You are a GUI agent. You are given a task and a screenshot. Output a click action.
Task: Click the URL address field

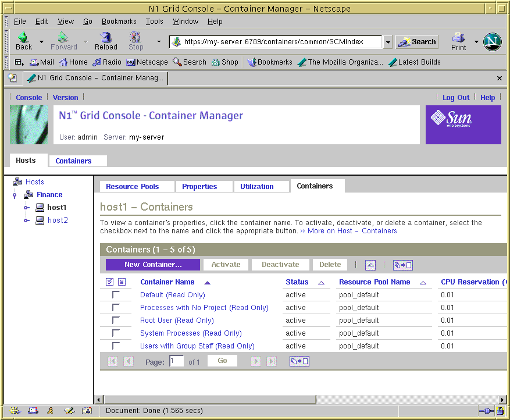(x=276, y=42)
